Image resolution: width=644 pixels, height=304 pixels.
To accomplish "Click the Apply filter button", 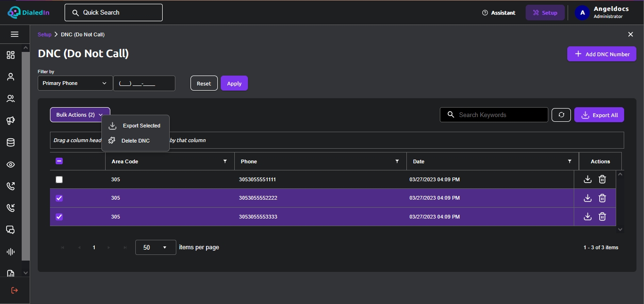I will (234, 83).
